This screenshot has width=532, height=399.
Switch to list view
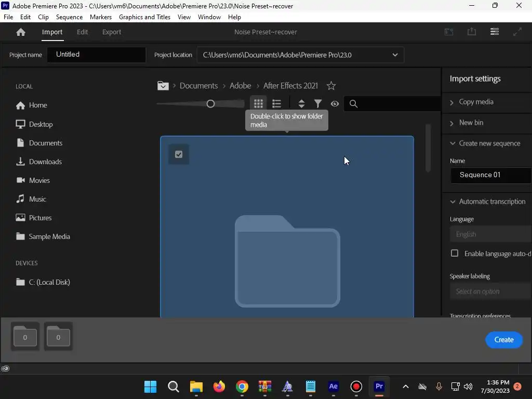coord(276,103)
